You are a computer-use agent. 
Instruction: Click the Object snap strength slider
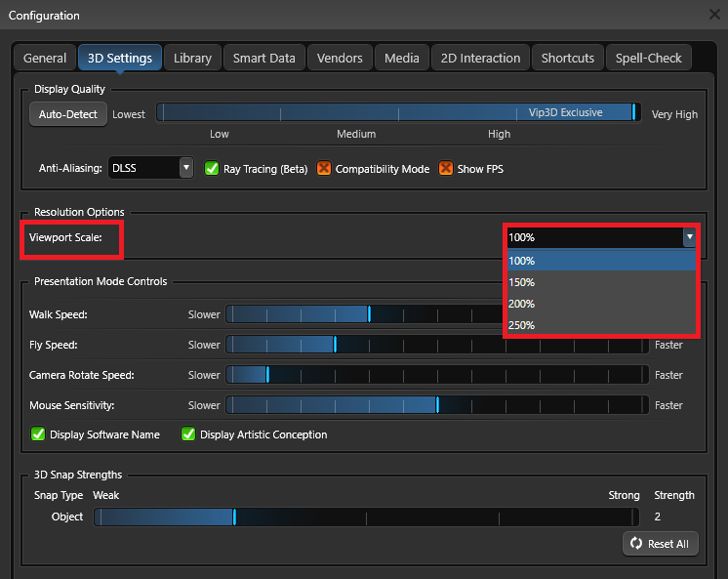coord(235,517)
